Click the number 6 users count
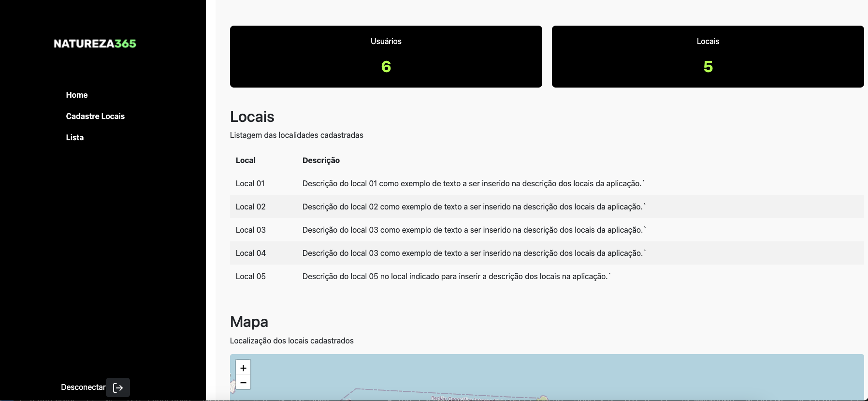 tap(386, 66)
